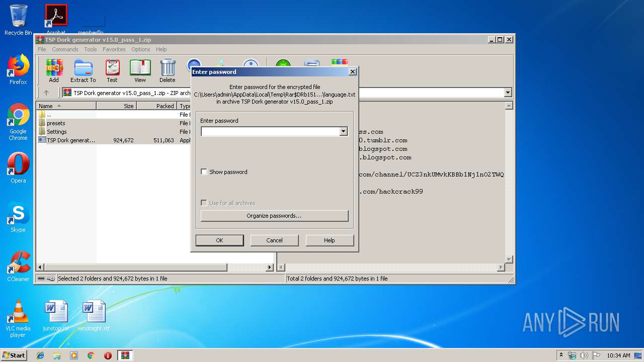Open the Help menu in WinRAR
The height and width of the screenshot is (362, 644).
click(x=161, y=49)
